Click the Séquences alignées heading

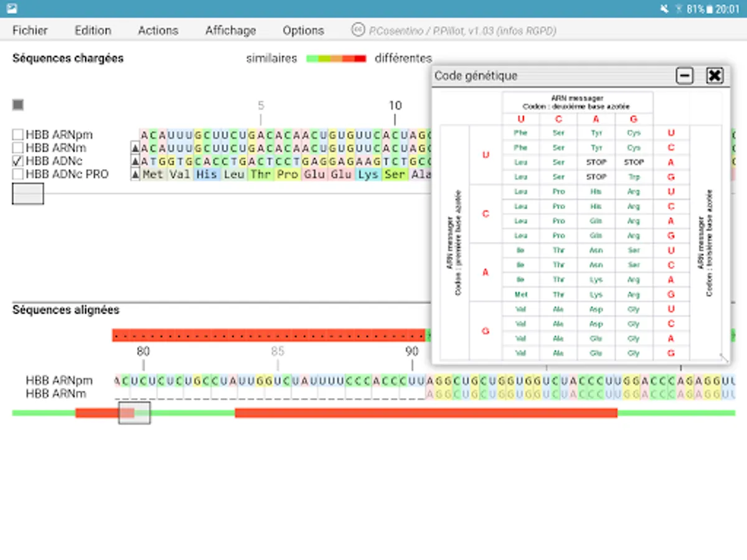[x=66, y=310]
